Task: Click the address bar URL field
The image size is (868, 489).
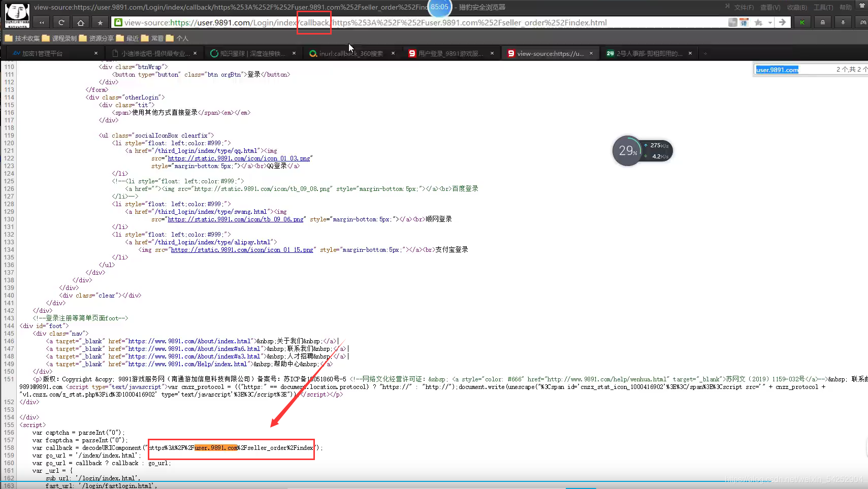Action: tap(422, 22)
